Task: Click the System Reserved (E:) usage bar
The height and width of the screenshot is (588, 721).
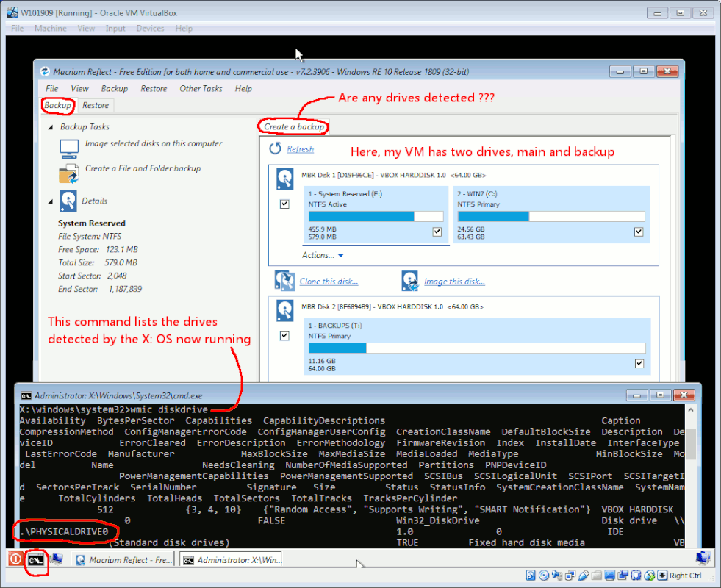Action: pos(376,217)
